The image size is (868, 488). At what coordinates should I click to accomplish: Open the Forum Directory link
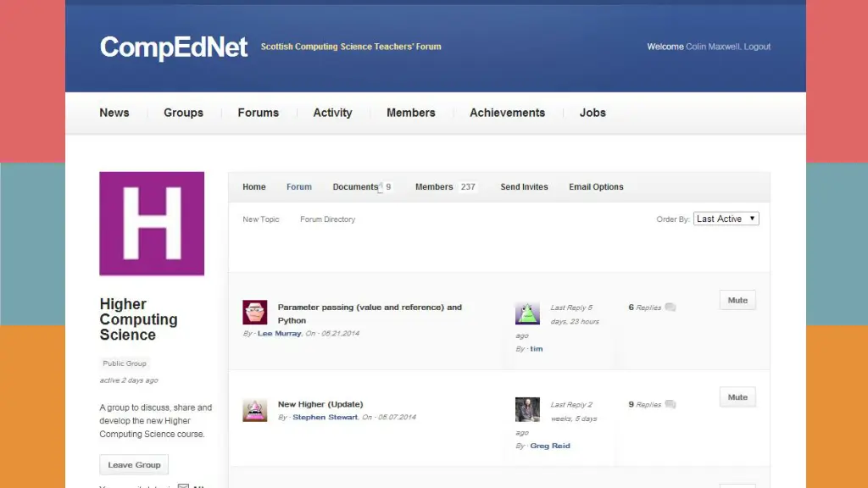[328, 219]
